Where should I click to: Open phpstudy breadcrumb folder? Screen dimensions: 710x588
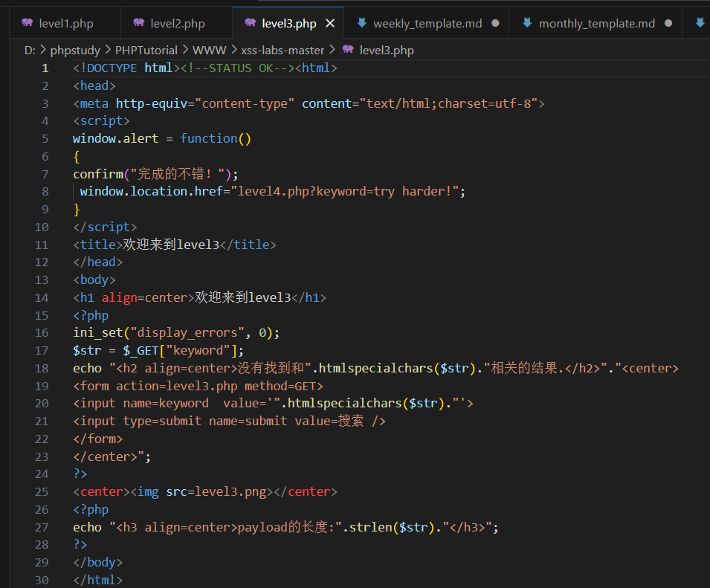pyautogui.click(x=75, y=51)
